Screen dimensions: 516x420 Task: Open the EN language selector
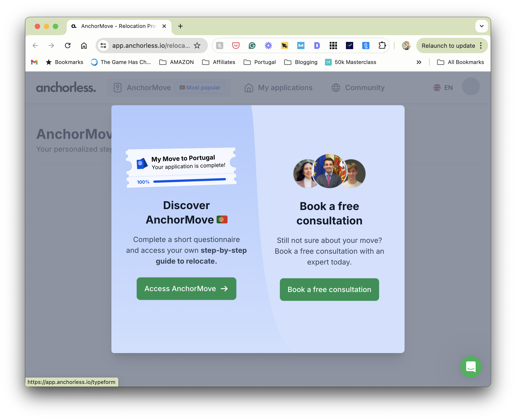pyautogui.click(x=443, y=88)
